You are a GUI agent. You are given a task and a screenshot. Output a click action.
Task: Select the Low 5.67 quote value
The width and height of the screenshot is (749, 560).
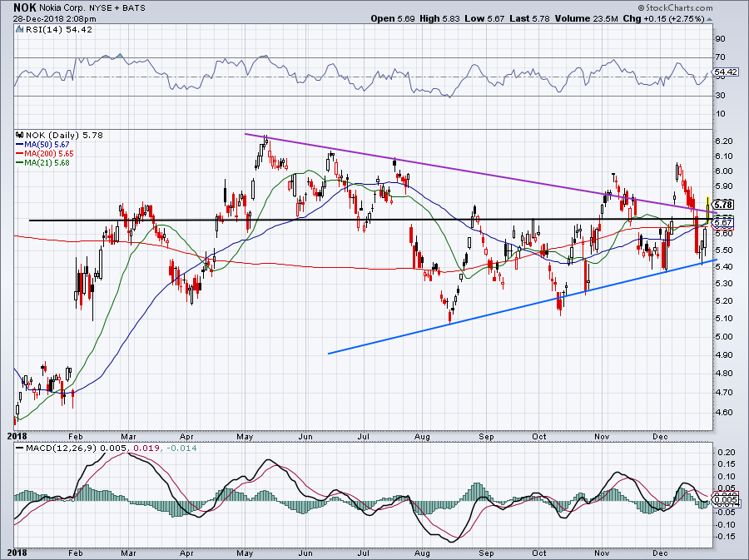484,18
